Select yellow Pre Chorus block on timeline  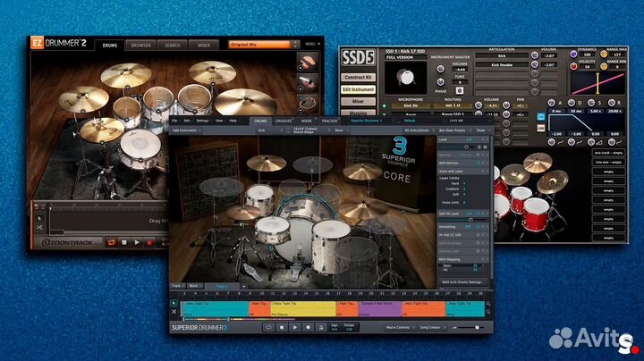pos(303,309)
